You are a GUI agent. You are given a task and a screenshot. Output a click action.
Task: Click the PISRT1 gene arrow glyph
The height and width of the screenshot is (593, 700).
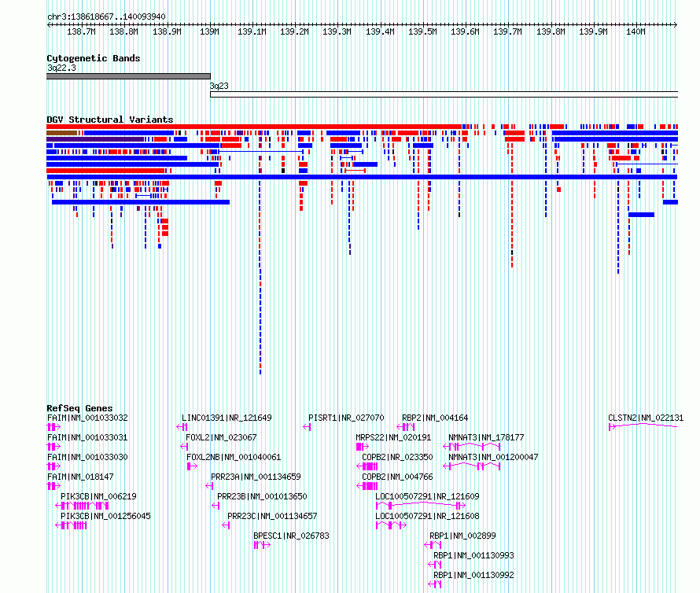pos(307,427)
